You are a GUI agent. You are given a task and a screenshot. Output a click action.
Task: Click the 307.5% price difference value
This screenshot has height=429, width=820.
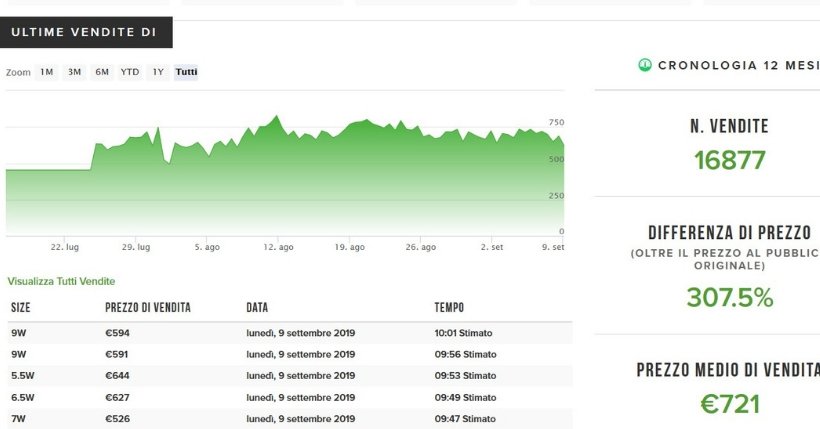pos(730,298)
